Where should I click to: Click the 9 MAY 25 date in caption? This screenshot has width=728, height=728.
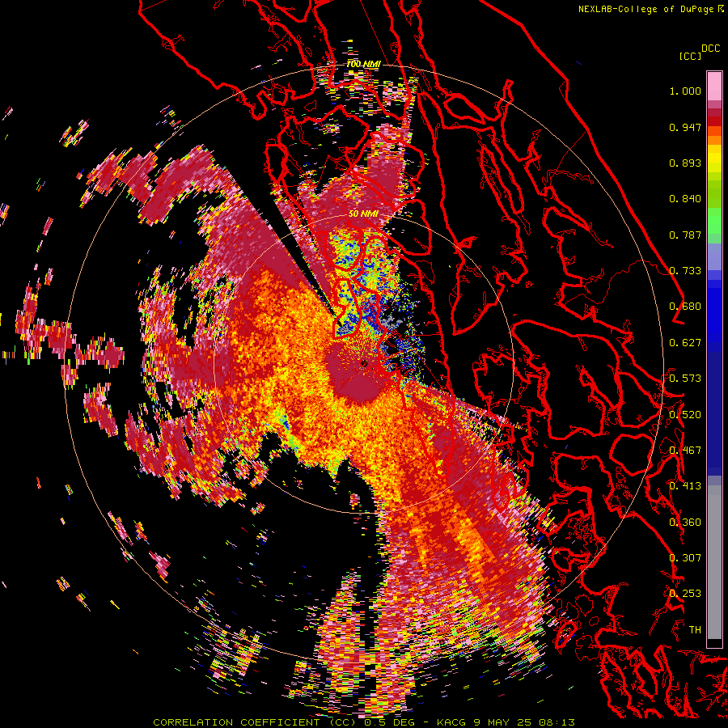(501, 722)
